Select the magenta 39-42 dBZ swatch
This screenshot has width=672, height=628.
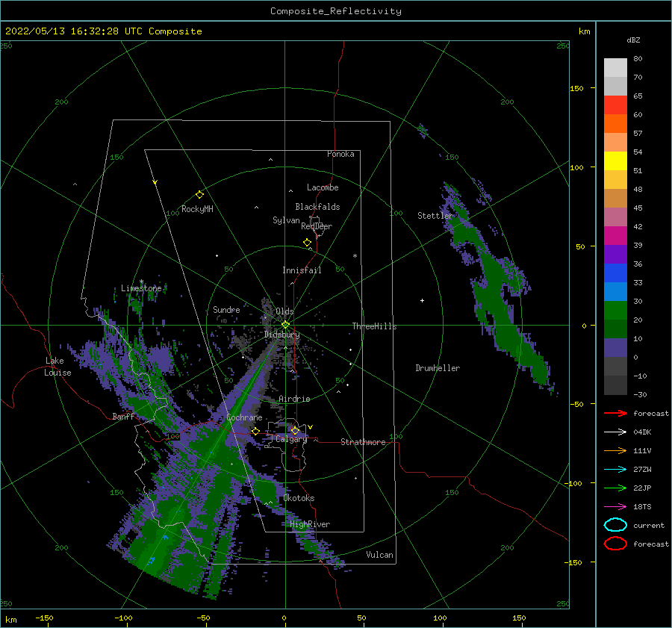pos(615,235)
